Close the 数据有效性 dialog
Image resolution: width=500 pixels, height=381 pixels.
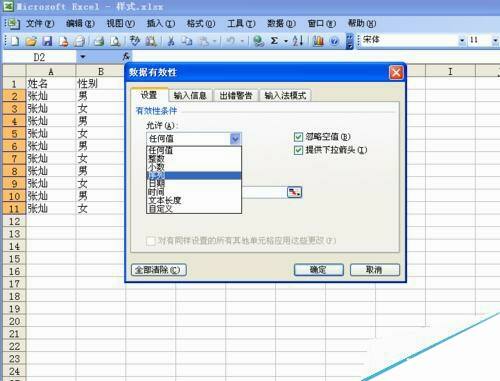coord(396,72)
